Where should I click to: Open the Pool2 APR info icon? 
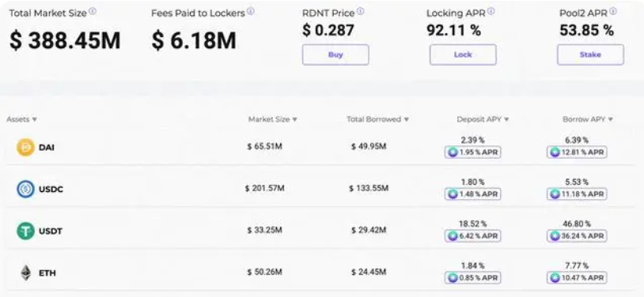[613, 12]
